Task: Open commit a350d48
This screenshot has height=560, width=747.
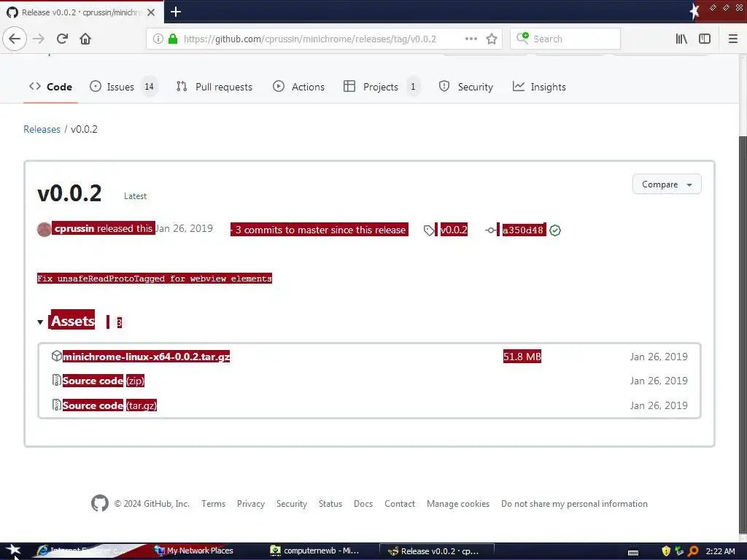Action: [523, 230]
